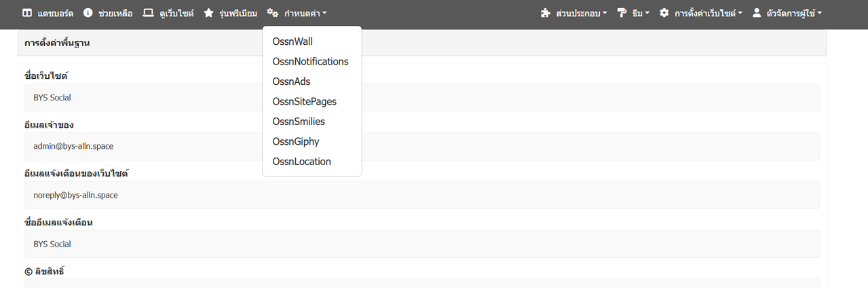
Task: Click the components puzzle piece icon
Action: pyautogui.click(x=546, y=13)
